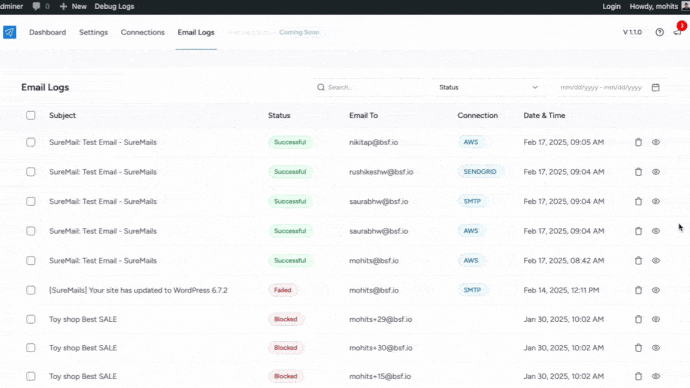Select the 08:42 AM mohits@bsf.io row checkbox

(30, 260)
